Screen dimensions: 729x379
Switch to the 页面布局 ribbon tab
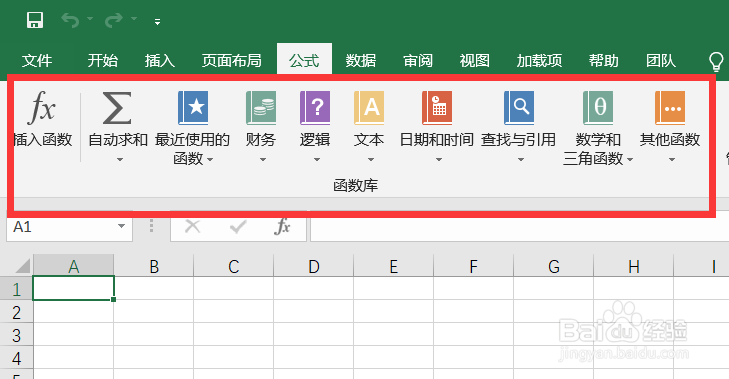coord(232,60)
